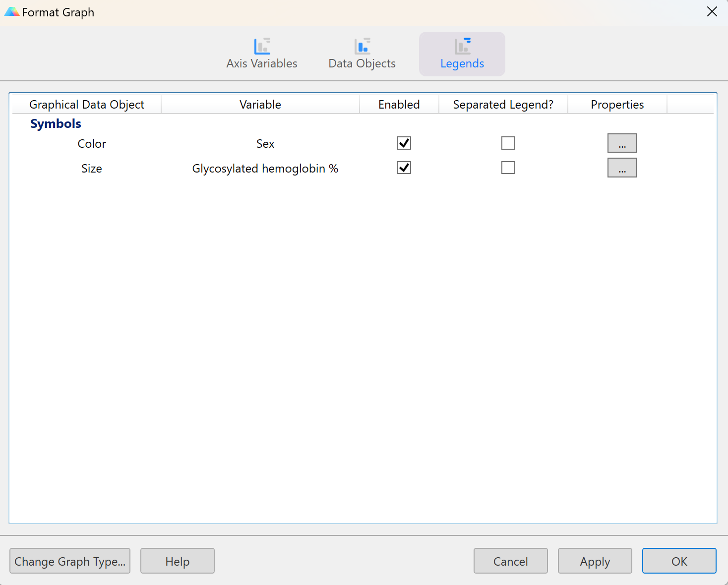Screen dimensions: 728x585
Task: Click Change Graph Type
Action: point(69,561)
